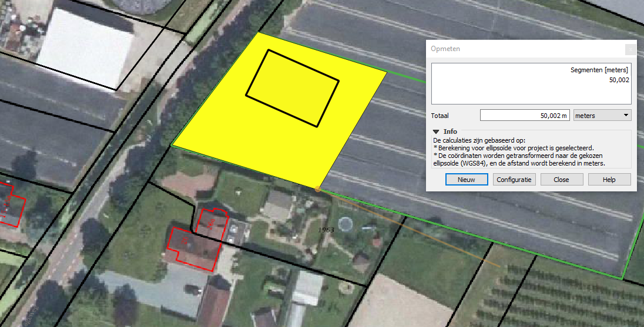Image resolution: width=644 pixels, height=327 pixels.
Task: Collapse the Info section
Action: (436, 132)
